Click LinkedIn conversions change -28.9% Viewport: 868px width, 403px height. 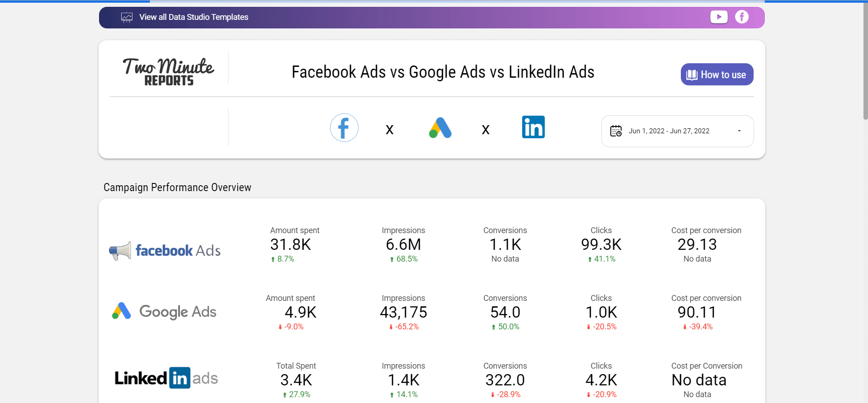(x=505, y=394)
